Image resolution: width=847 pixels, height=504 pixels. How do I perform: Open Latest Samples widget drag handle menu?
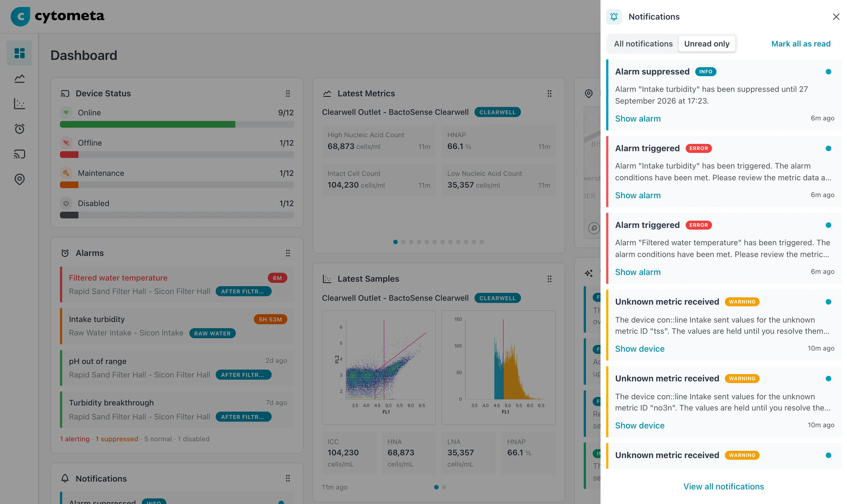(549, 279)
